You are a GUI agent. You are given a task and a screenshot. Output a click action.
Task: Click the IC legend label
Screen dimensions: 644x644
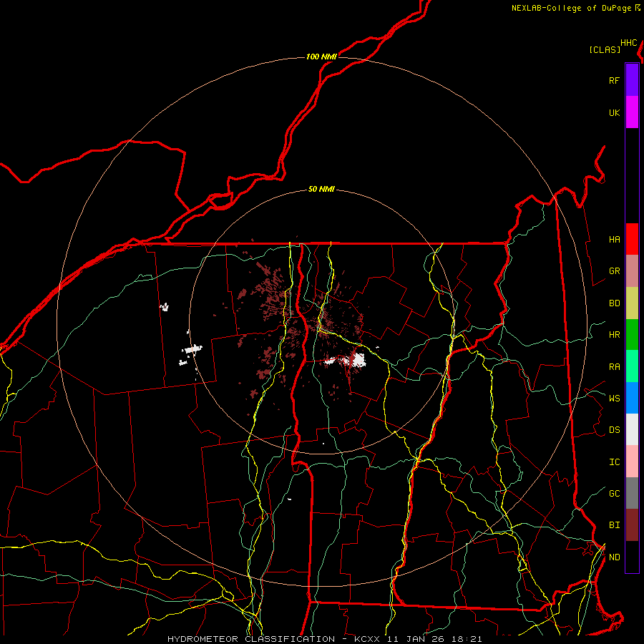click(614, 462)
